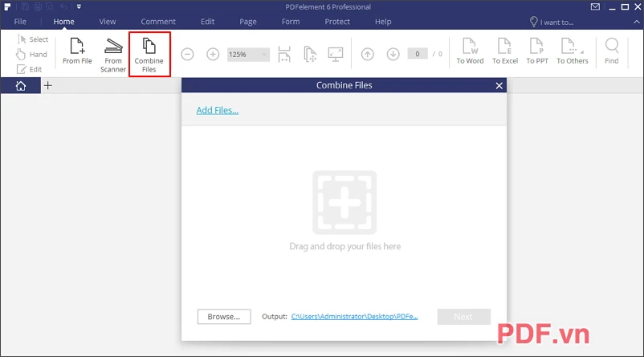Viewport: 644px width, 357px height.
Task: Click the zoom in plus icon
Action: point(213,54)
